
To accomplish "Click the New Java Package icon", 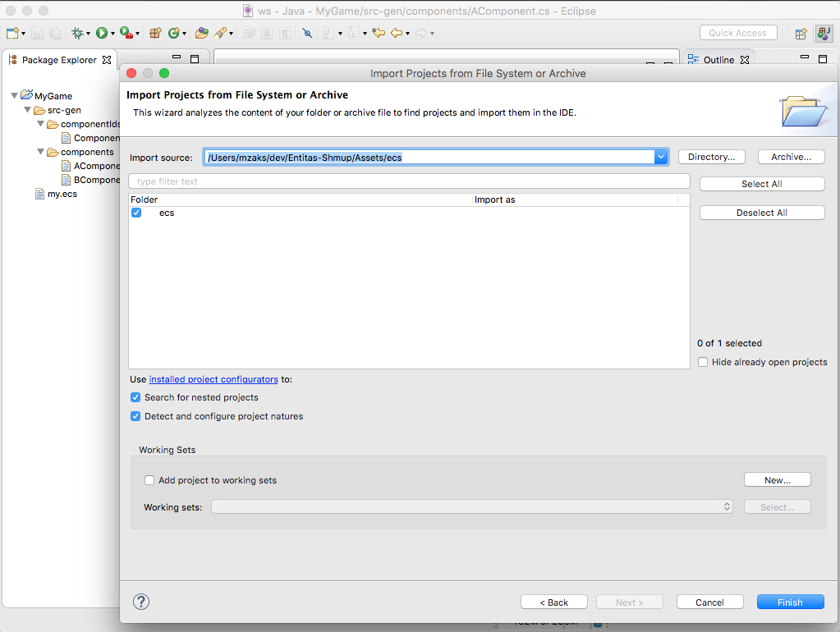I will point(155,33).
